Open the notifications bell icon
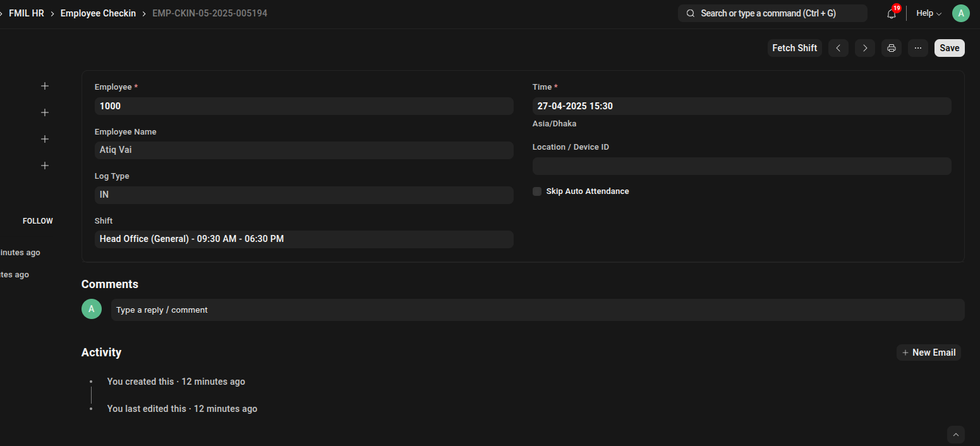 (x=892, y=14)
